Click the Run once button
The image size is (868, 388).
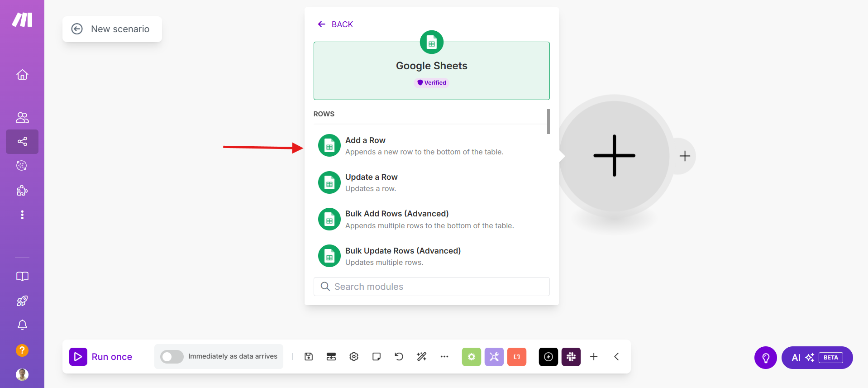[101, 357]
